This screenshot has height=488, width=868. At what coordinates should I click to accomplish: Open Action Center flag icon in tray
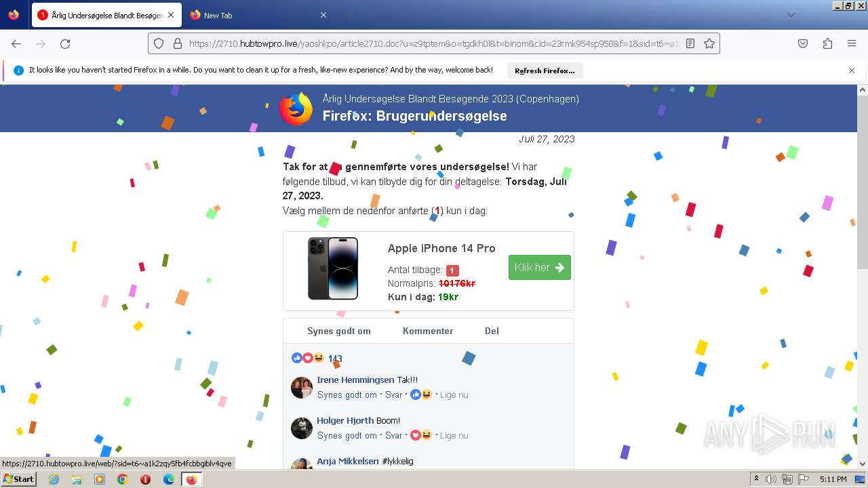[804, 479]
